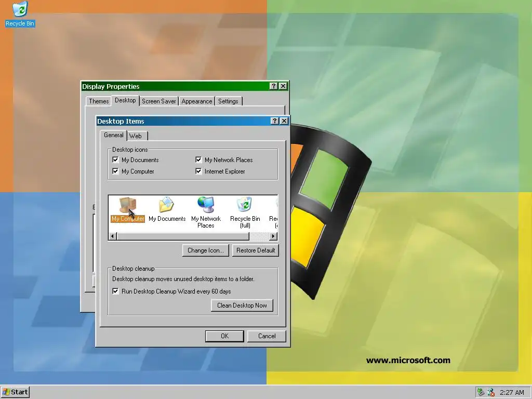The height and width of the screenshot is (399, 532).
Task: Click the Display Properties help question button
Action: 273,86
